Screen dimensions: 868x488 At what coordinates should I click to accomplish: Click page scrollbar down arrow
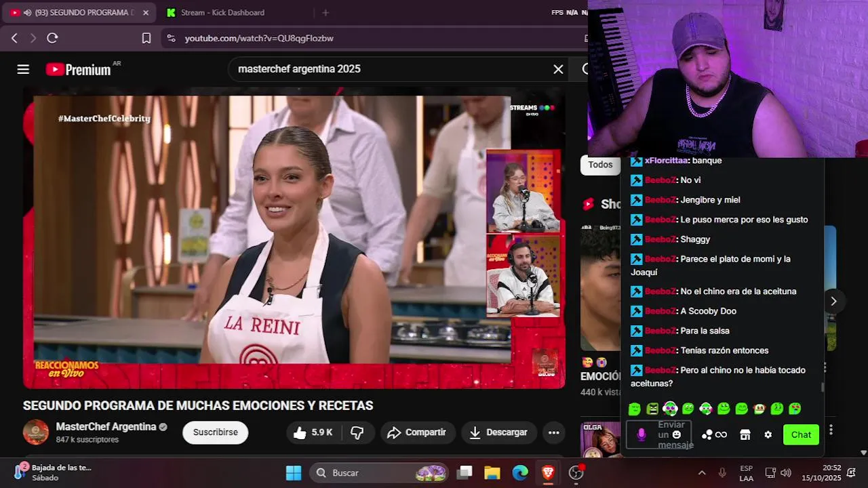click(863, 452)
